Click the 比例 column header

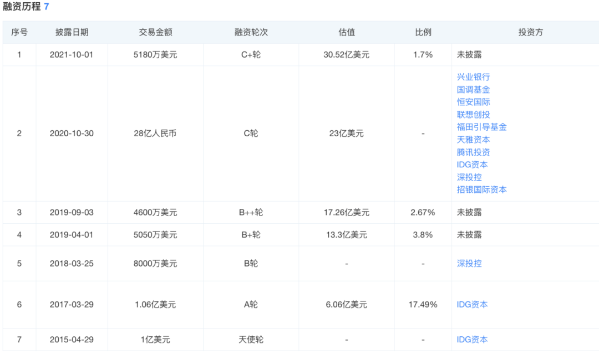[x=423, y=32]
